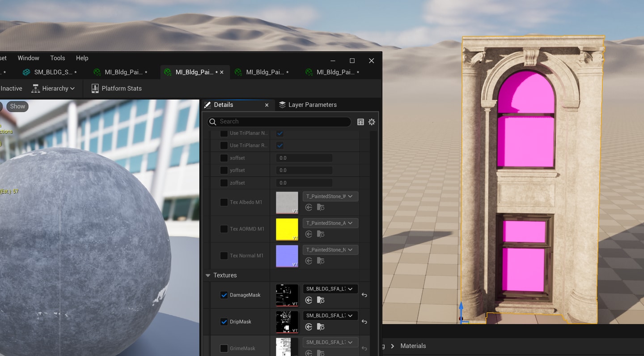Reset DripMask to default value
The width and height of the screenshot is (644, 356).
point(364,322)
